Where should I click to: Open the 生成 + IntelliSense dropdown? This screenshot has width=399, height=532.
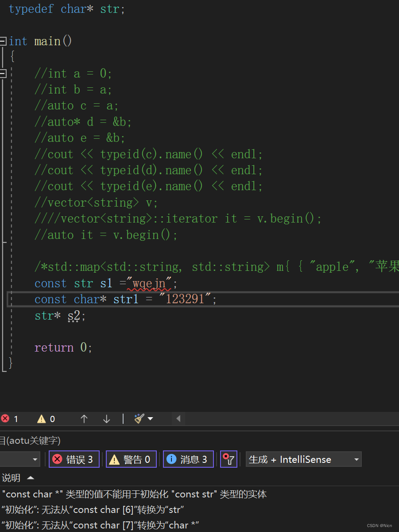click(304, 459)
